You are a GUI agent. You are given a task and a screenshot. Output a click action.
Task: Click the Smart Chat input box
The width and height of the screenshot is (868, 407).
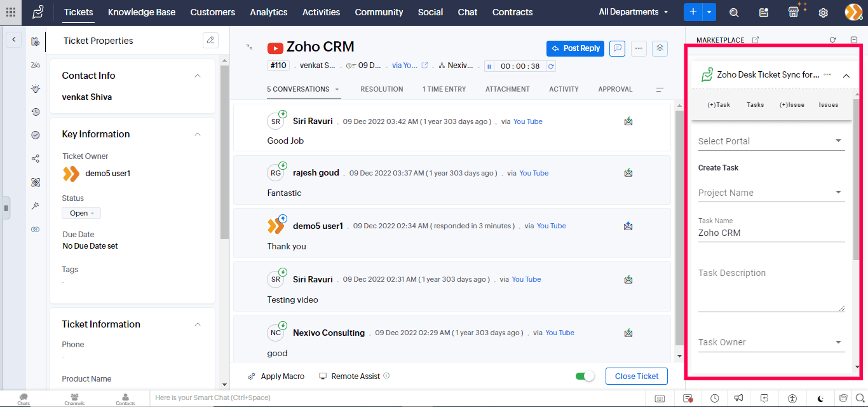pos(397,398)
